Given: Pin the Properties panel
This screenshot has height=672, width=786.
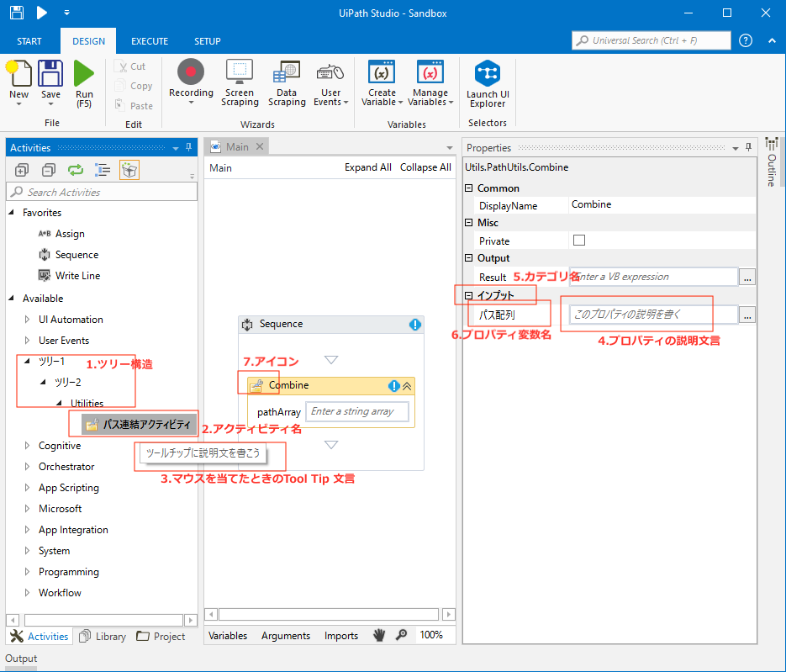Looking at the screenshot, I should (x=748, y=147).
